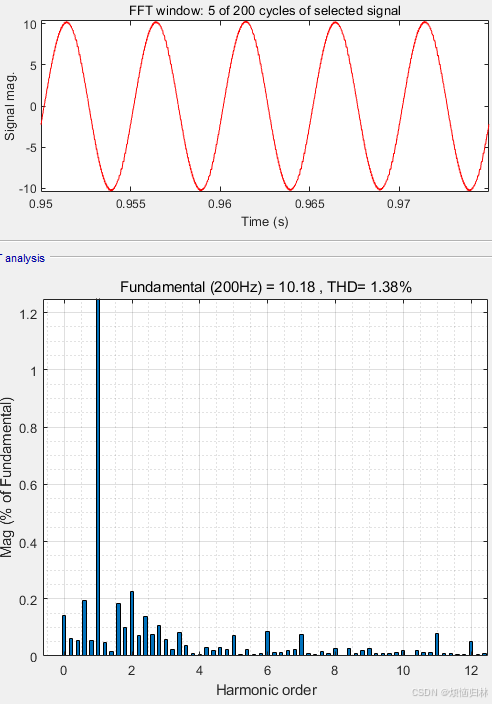Click the 1.2 magnitude axis tick label
The width and height of the screenshot is (492, 704).
tap(28, 314)
